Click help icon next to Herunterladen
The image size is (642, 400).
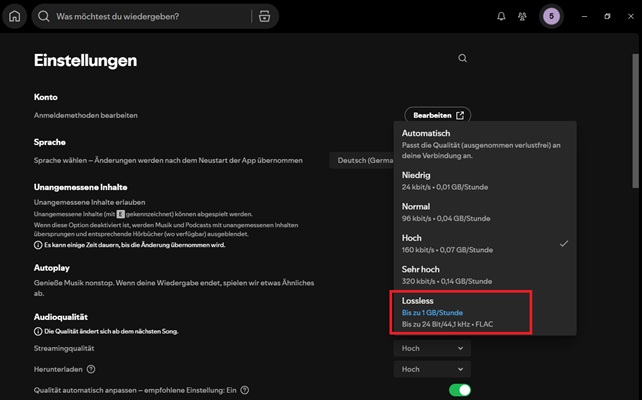coord(91,369)
